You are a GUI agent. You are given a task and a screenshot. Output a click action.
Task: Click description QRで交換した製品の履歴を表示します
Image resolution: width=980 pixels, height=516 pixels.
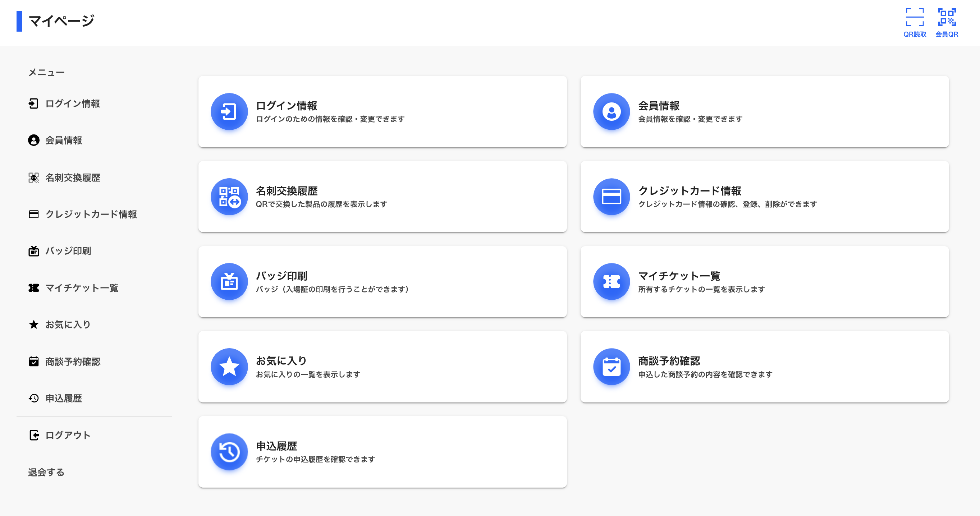coord(321,204)
